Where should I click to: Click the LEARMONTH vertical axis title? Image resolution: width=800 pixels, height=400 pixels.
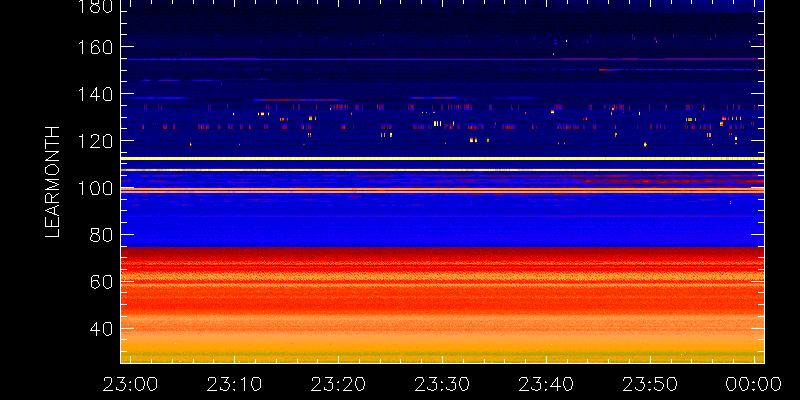53,182
